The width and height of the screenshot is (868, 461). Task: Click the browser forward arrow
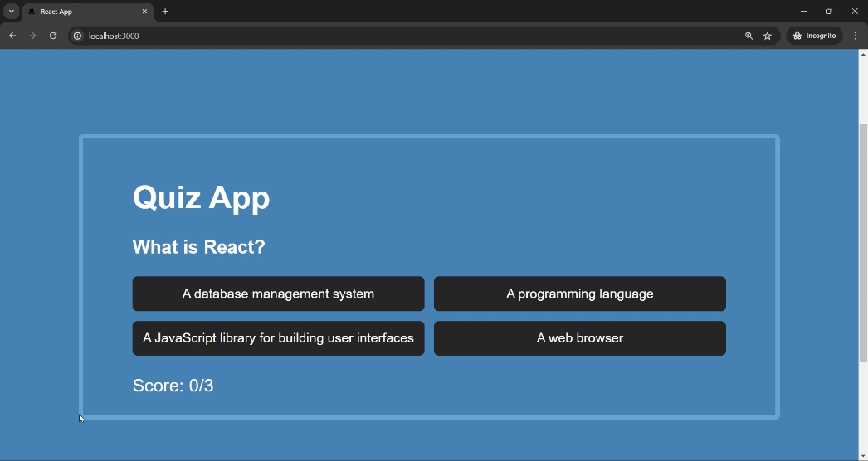click(x=32, y=36)
